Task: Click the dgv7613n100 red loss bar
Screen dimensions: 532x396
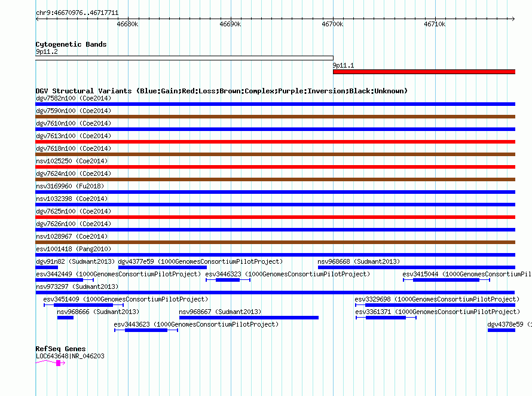Action: click(275, 142)
